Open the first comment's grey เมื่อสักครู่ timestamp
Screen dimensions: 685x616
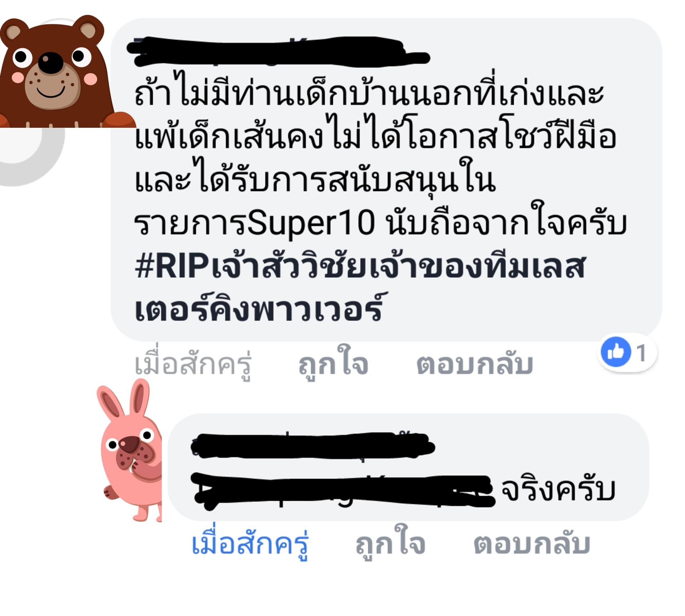click(x=193, y=364)
